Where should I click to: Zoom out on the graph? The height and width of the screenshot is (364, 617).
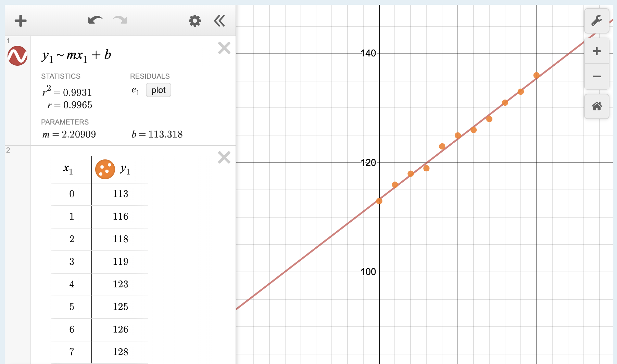click(x=597, y=76)
